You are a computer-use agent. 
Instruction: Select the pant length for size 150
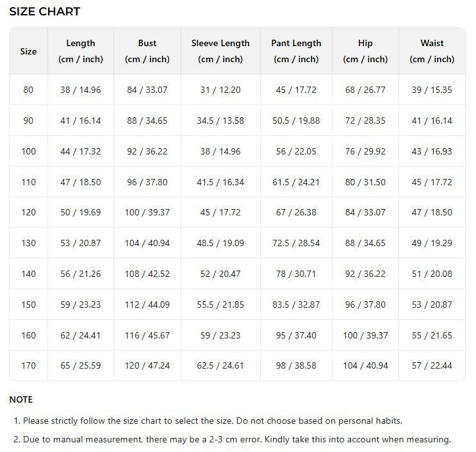point(296,305)
